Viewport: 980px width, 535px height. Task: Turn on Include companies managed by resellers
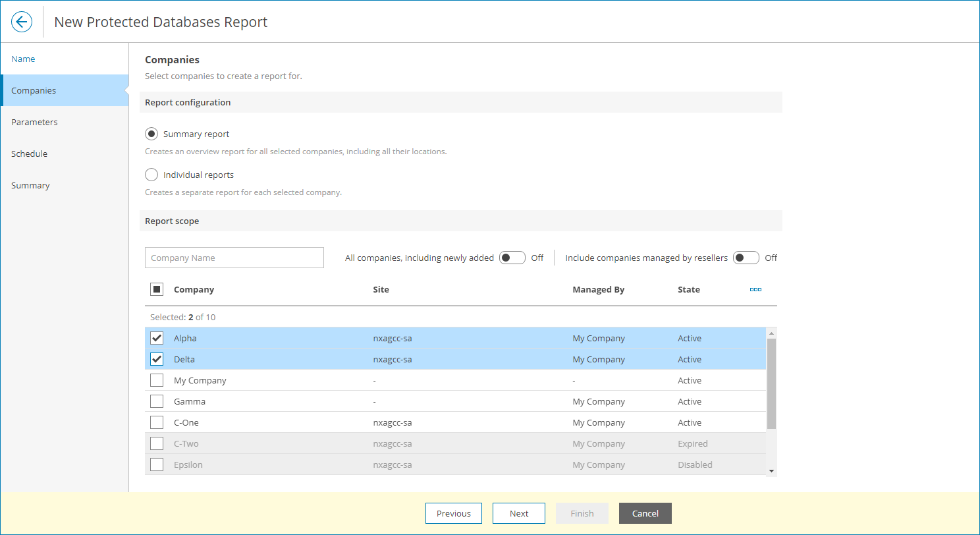coord(746,258)
